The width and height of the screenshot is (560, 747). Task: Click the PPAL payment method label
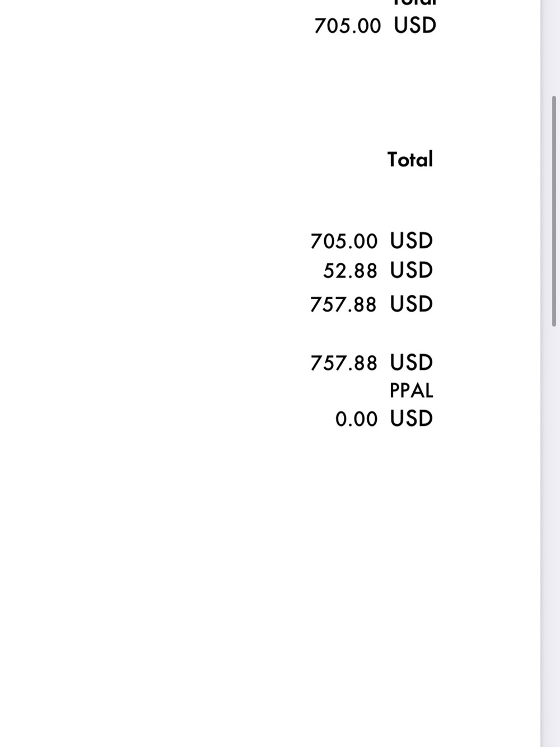tap(412, 391)
